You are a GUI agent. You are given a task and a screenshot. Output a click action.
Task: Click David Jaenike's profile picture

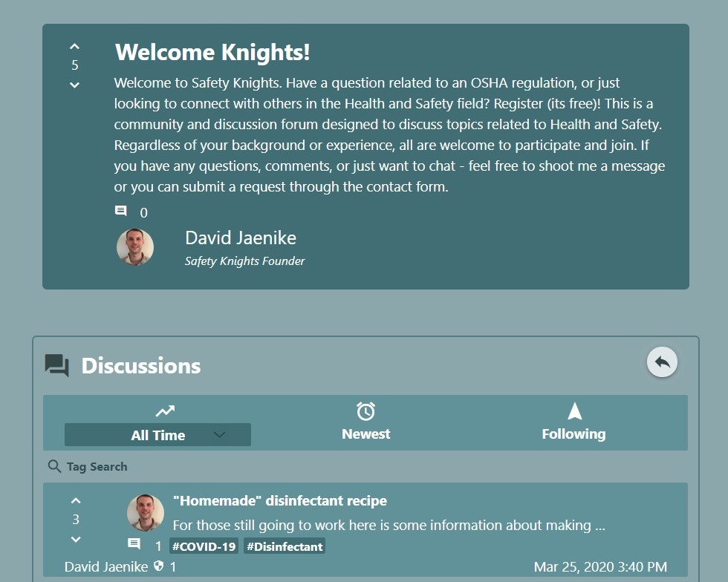[134, 246]
